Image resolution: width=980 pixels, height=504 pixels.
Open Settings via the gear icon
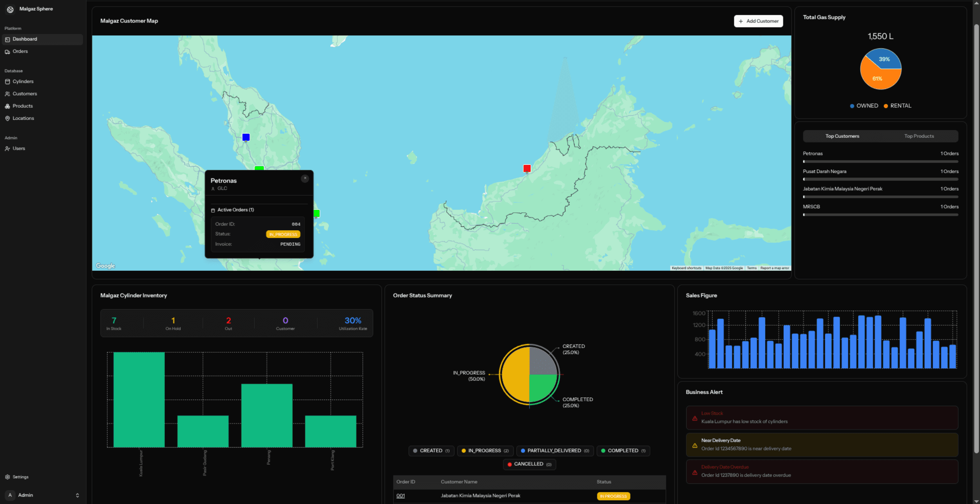click(x=8, y=477)
